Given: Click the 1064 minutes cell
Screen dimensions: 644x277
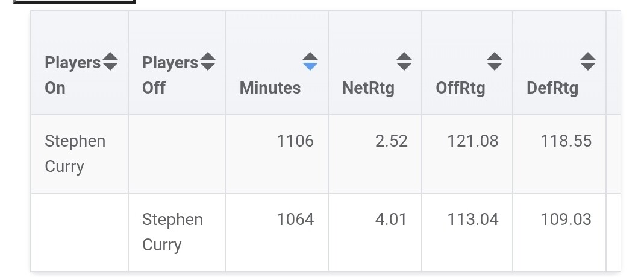Looking at the screenshot, I should coord(295,220).
